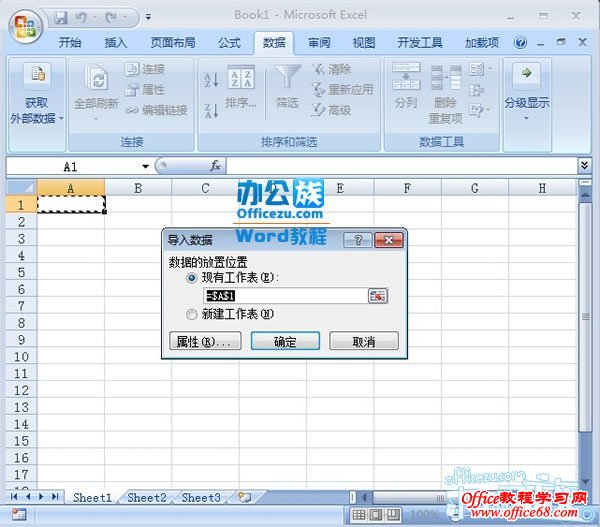This screenshot has height=527, width=600.
Task: Click the 高级 filter icon
Action: click(x=331, y=110)
